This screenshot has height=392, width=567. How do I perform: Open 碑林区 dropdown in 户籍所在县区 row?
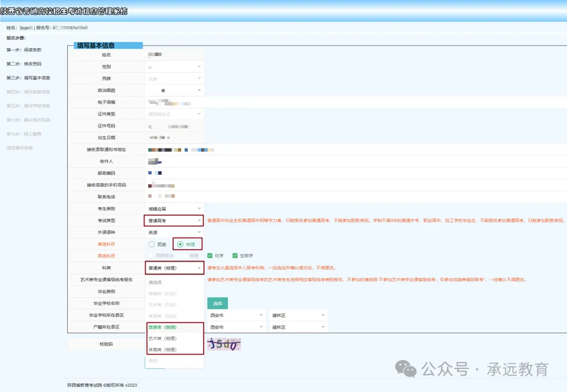coord(298,327)
